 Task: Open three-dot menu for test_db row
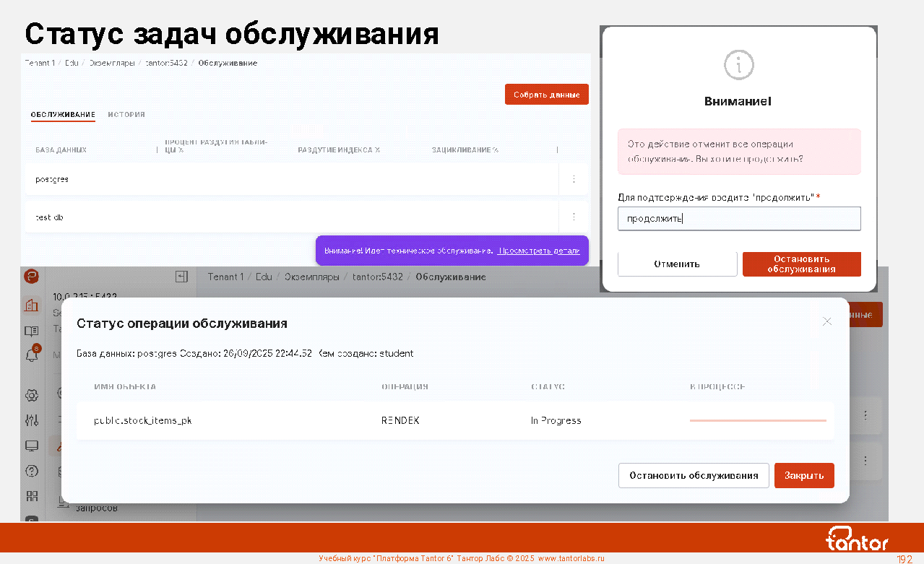[574, 217]
